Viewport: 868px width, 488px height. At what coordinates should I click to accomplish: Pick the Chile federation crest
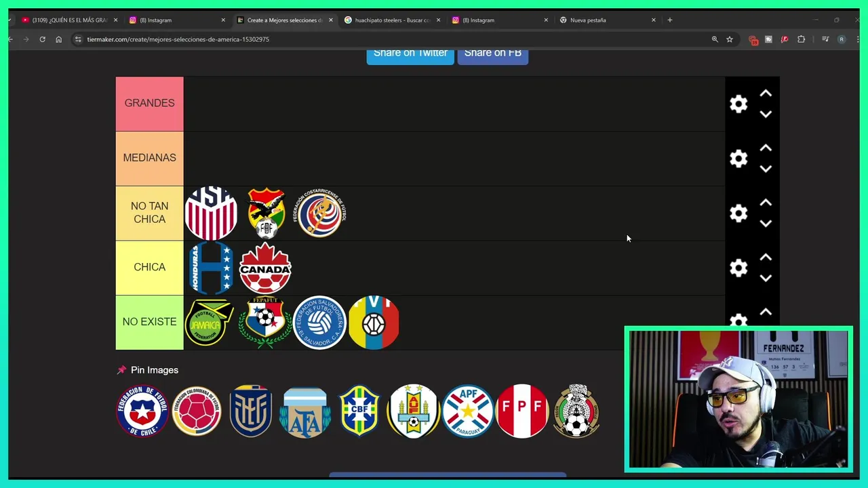pos(142,411)
